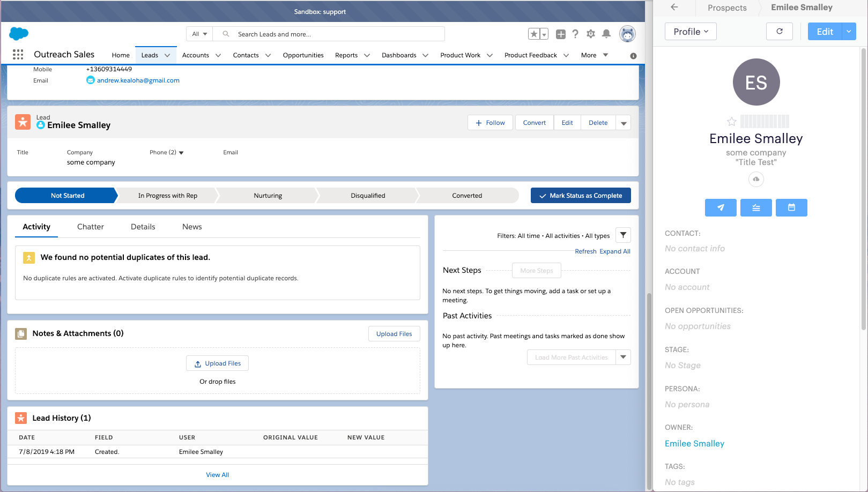868x492 pixels.
Task: Click the Upload Files button in header
Action: coord(394,334)
